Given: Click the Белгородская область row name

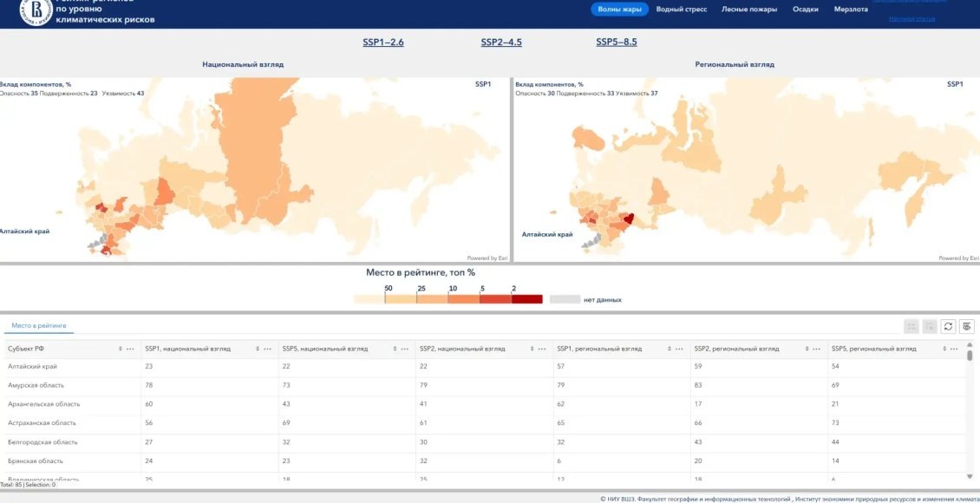Looking at the screenshot, I should point(42,441).
